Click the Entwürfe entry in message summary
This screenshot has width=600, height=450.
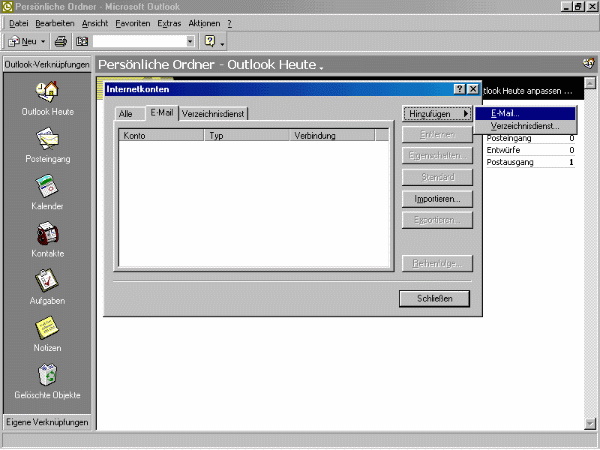pyautogui.click(x=503, y=150)
